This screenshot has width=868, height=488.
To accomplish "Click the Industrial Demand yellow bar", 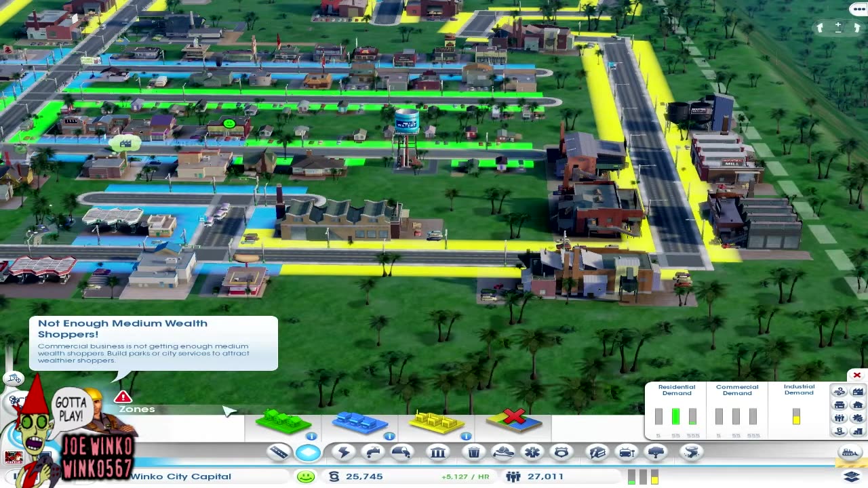I will tap(796, 416).
